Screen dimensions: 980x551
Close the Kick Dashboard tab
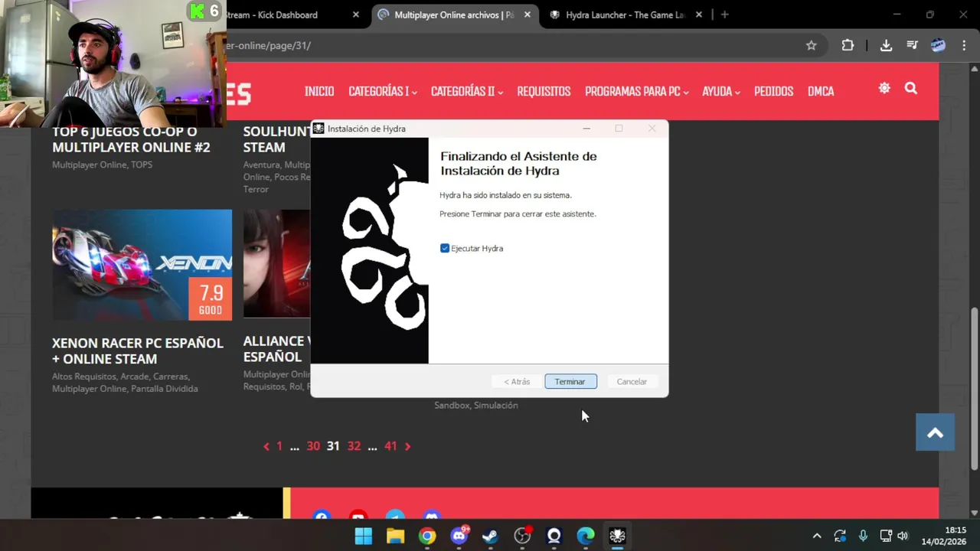pyautogui.click(x=355, y=15)
